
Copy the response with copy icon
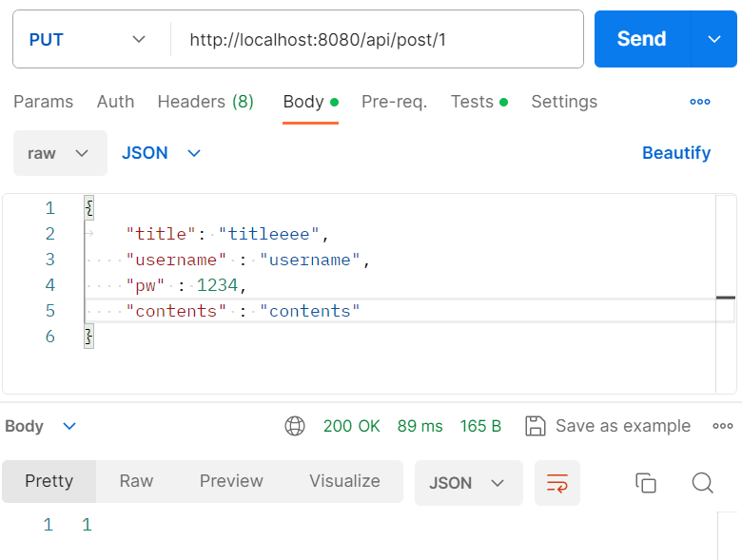pos(646,483)
